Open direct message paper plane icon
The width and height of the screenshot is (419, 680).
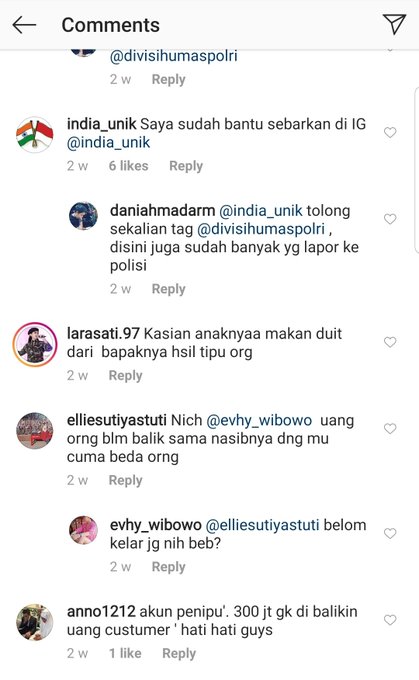tap(394, 24)
